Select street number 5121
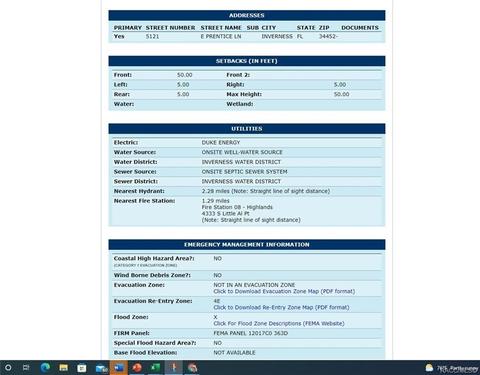480x375 pixels. pos(152,36)
